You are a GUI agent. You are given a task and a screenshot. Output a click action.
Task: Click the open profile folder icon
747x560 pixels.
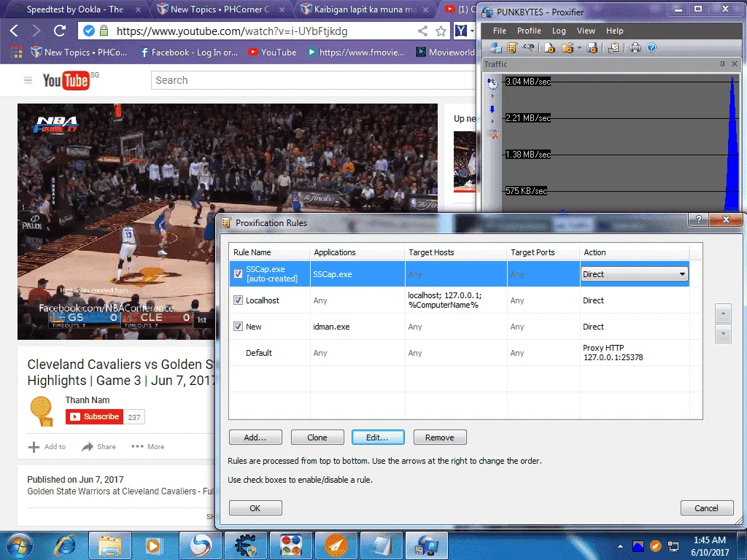pos(567,47)
